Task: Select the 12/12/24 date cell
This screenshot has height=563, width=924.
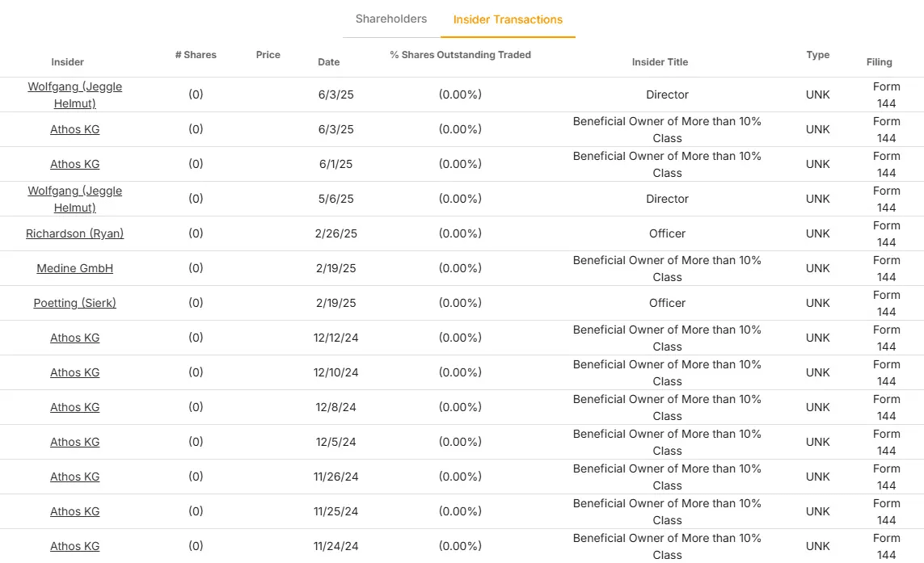Action: pyautogui.click(x=336, y=338)
